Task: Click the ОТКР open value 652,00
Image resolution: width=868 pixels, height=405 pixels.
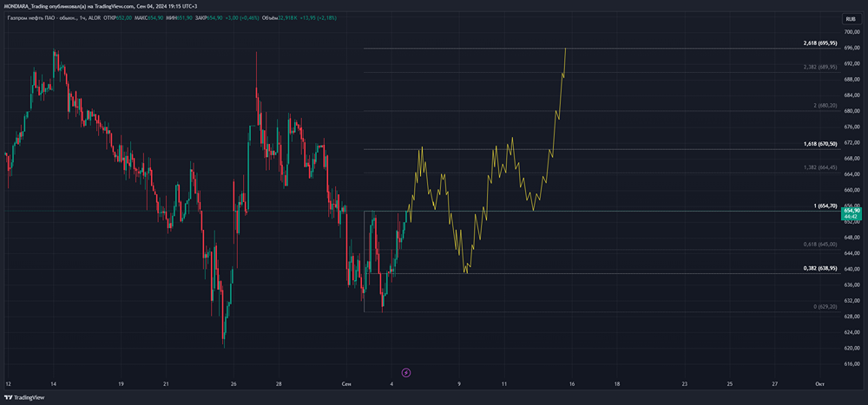Action: tap(123, 17)
